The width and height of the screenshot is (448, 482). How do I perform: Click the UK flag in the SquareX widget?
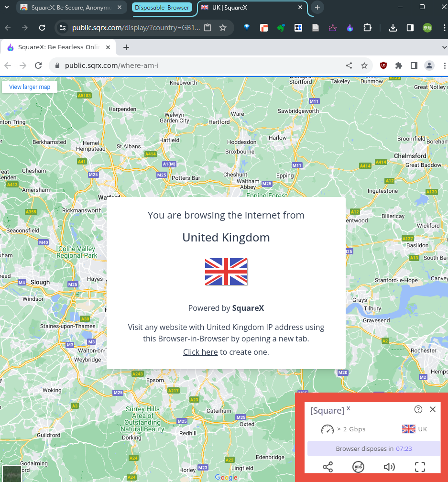[x=408, y=428]
